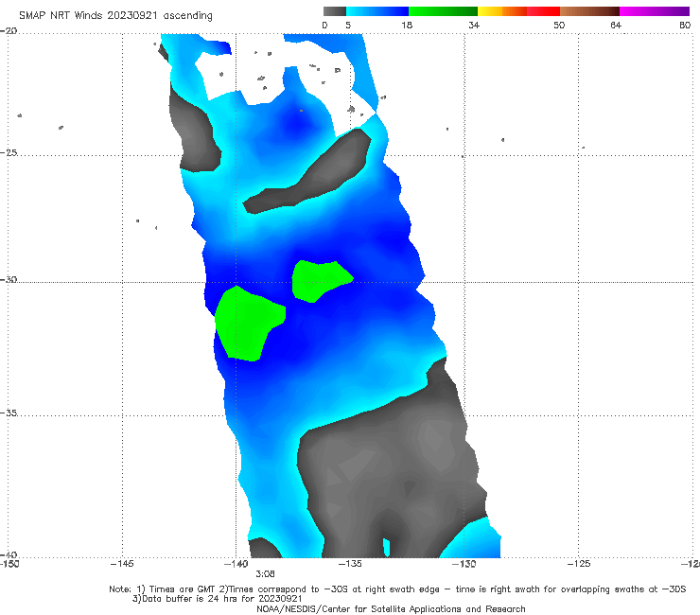The width and height of the screenshot is (700, 615).
Task: Click the 'Note: 1) Times are GMT' footnote line
Action: pos(397,589)
